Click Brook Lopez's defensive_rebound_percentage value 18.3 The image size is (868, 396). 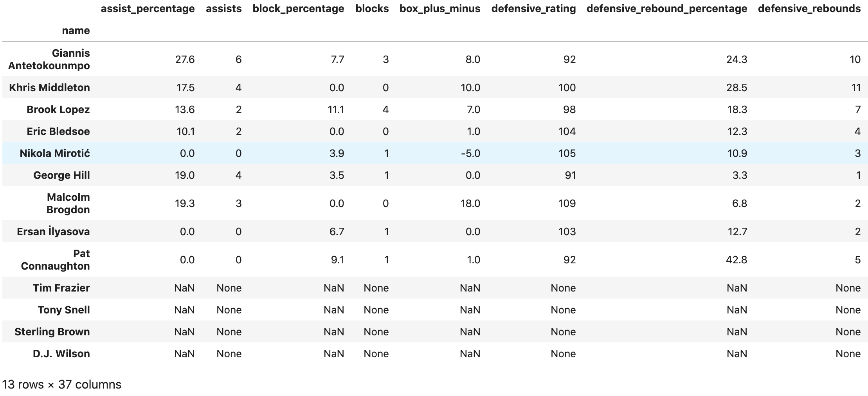[738, 110]
